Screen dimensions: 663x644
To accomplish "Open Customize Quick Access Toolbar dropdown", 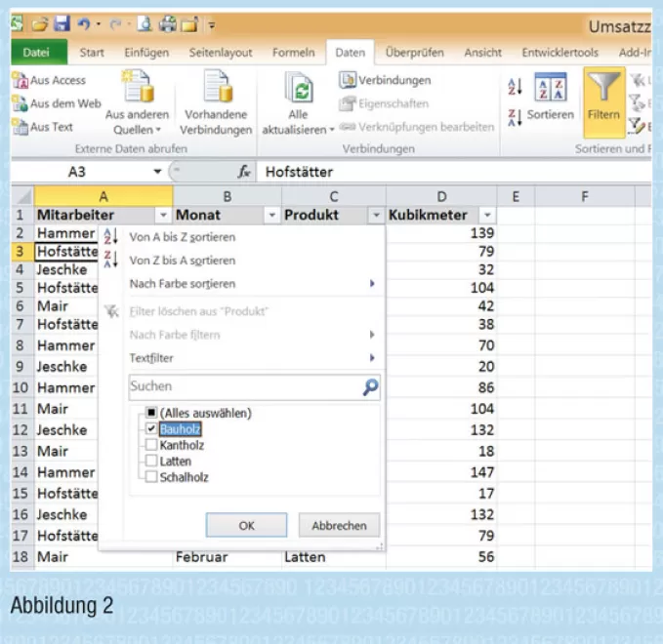I will tap(212, 25).
